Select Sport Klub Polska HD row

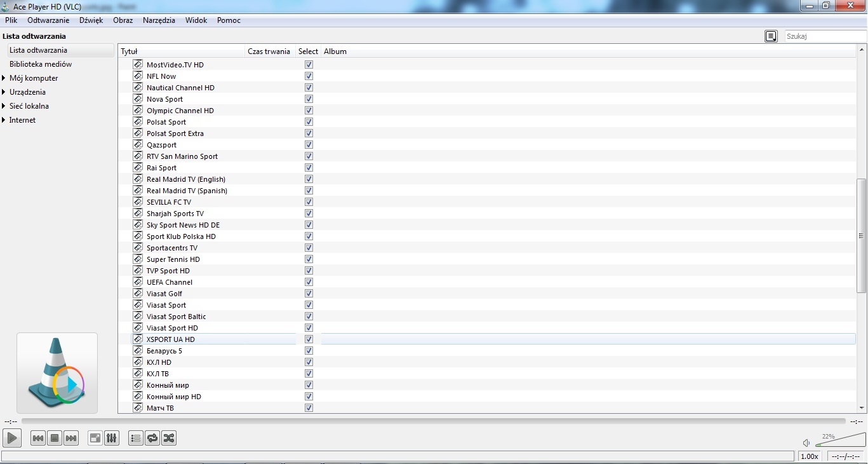tap(487, 236)
